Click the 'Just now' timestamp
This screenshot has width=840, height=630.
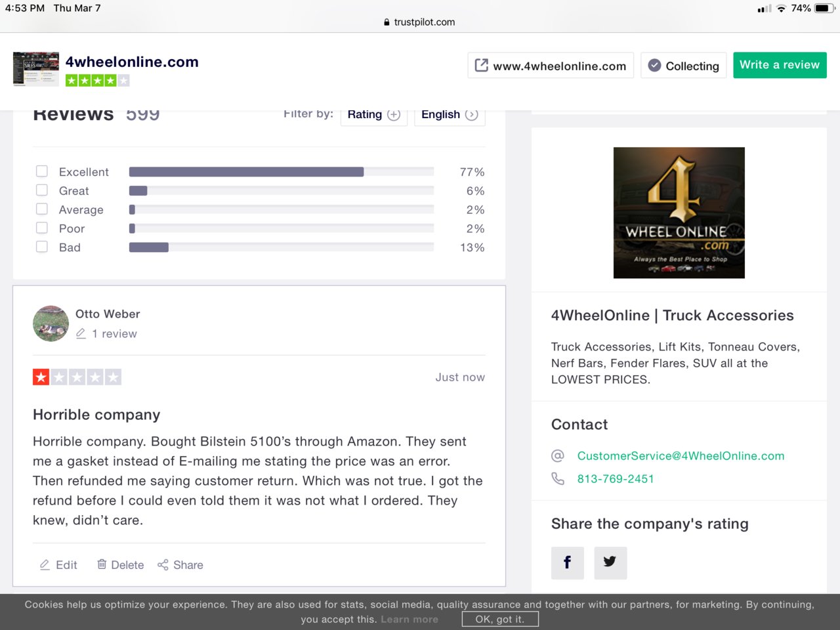point(460,377)
